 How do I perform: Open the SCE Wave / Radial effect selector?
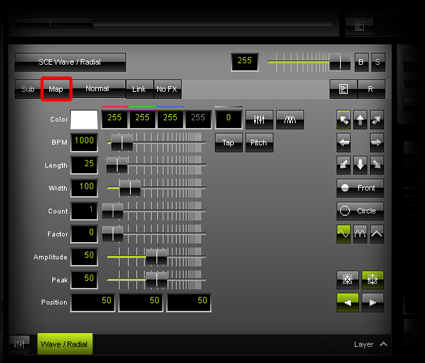coord(70,62)
